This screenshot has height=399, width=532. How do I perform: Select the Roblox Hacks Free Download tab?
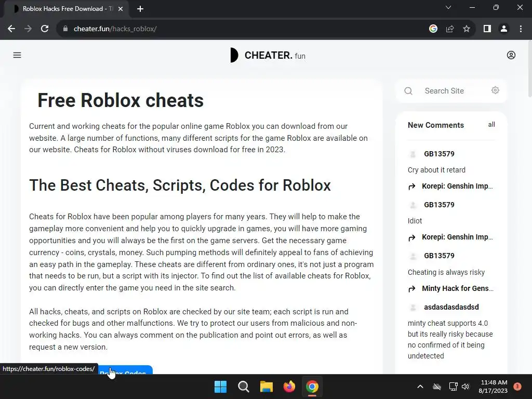point(66,9)
